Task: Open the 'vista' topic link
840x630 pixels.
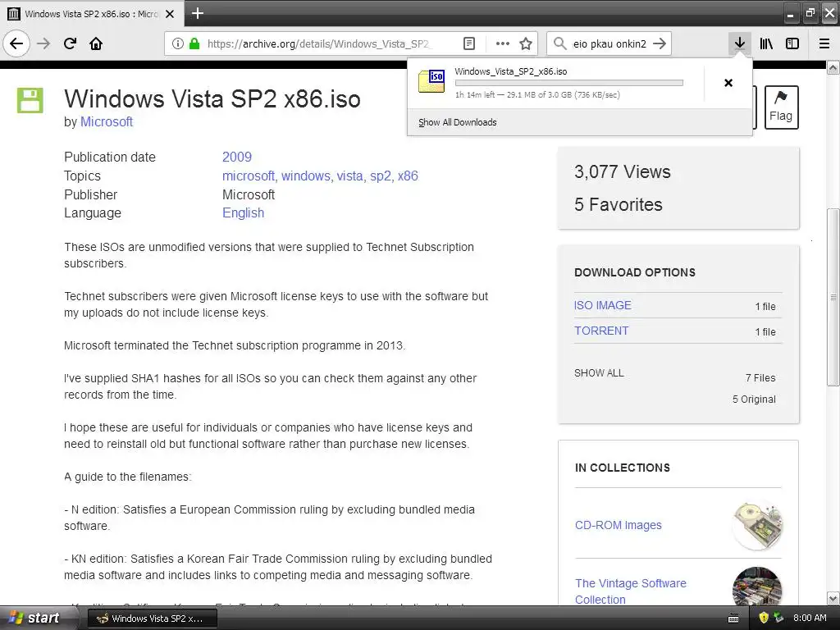Action: coord(351,176)
